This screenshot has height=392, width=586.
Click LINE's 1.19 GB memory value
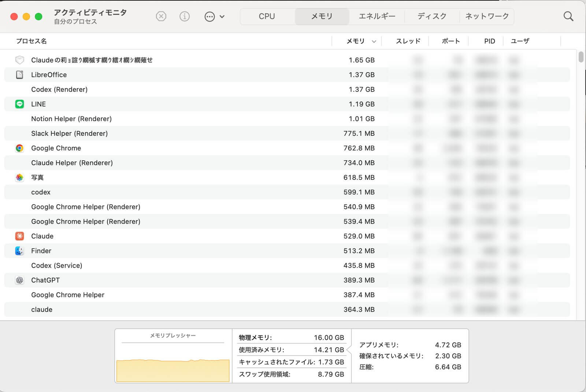click(x=361, y=104)
